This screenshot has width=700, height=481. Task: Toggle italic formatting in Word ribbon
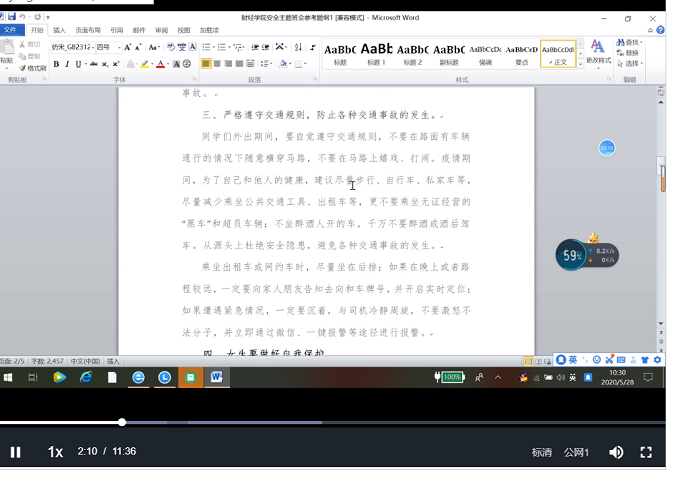68,64
